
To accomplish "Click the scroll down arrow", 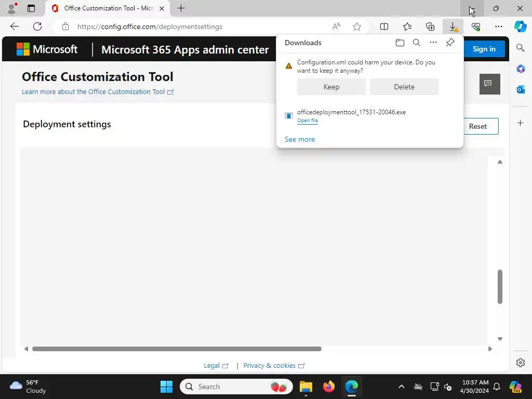I will 500,339.
